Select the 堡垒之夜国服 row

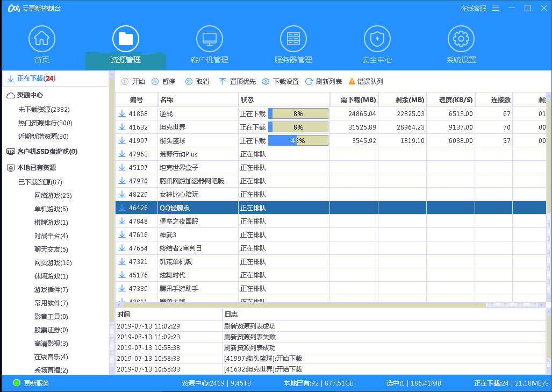(x=331, y=221)
